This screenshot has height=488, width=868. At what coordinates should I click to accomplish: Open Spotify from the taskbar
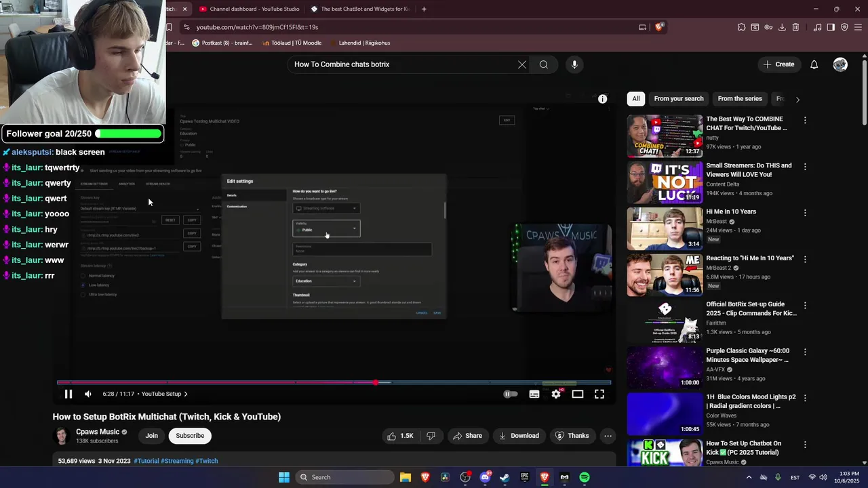585,477
